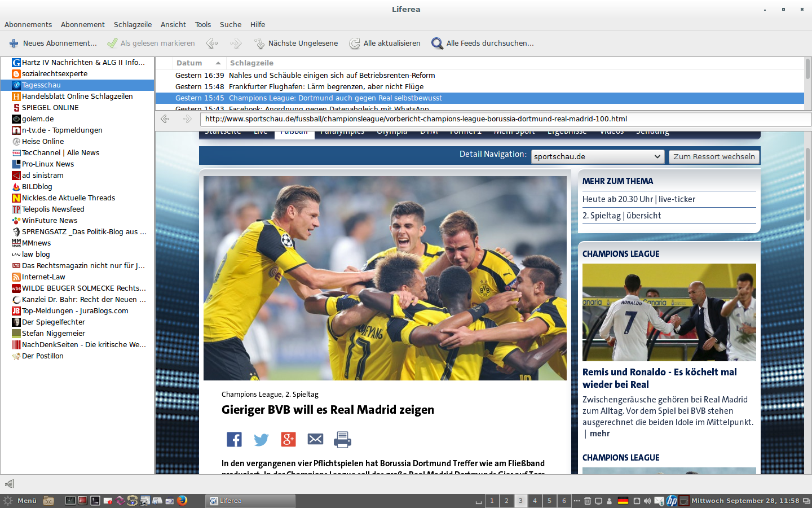
Task: Select Champions League Dortmund headline
Action: 480,98
